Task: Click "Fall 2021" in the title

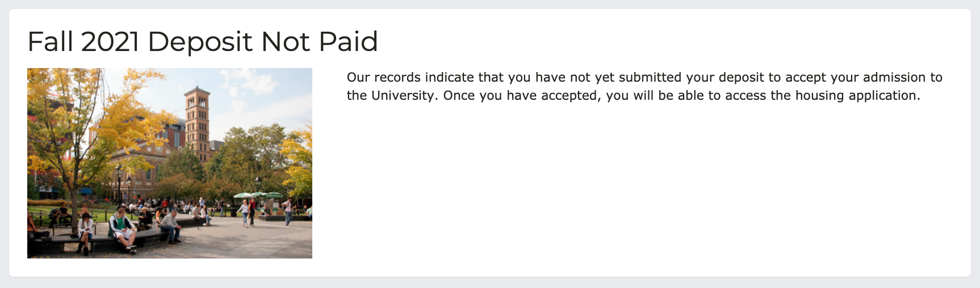Action: [83, 41]
